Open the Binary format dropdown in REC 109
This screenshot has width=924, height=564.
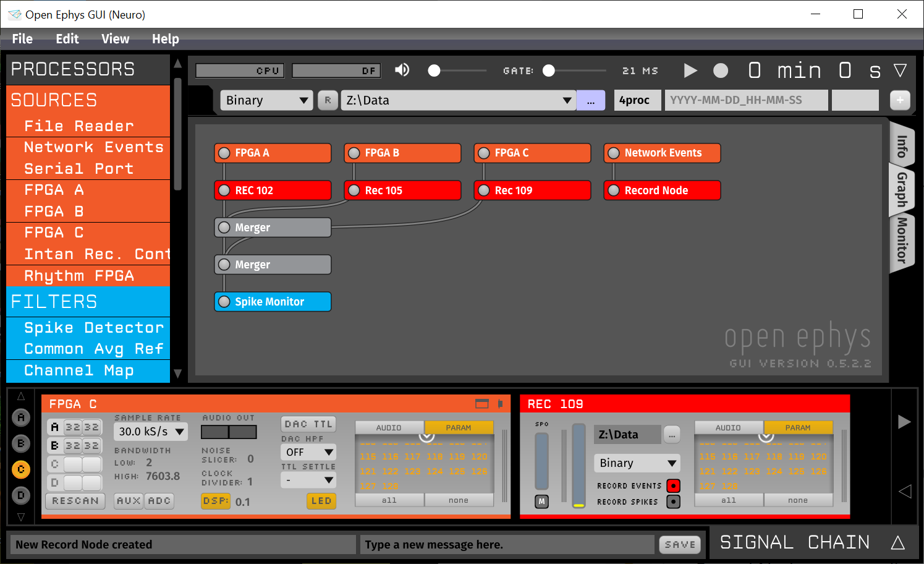pyautogui.click(x=637, y=463)
